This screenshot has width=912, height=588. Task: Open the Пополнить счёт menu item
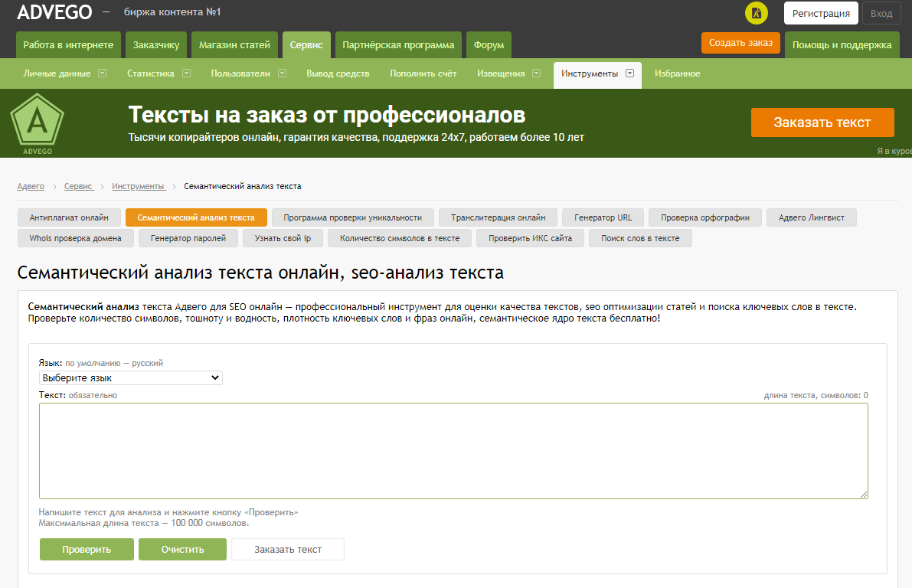(423, 73)
